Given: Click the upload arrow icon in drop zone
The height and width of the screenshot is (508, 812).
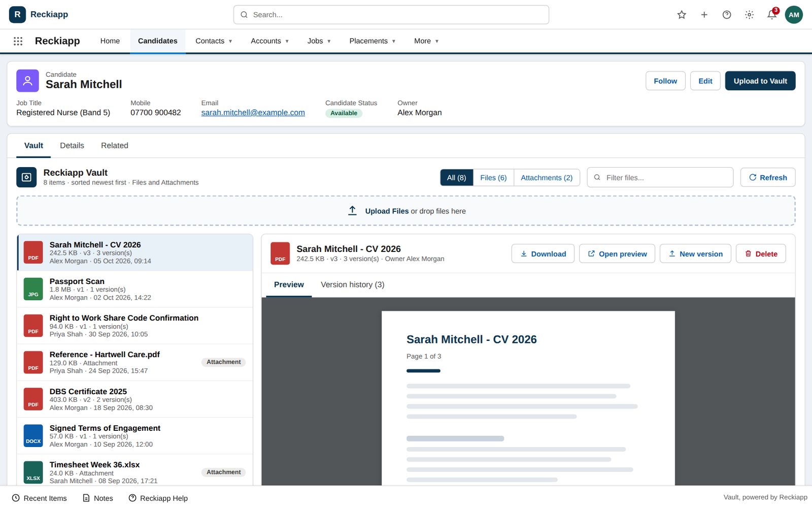Looking at the screenshot, I should click(x=352, y=210).
